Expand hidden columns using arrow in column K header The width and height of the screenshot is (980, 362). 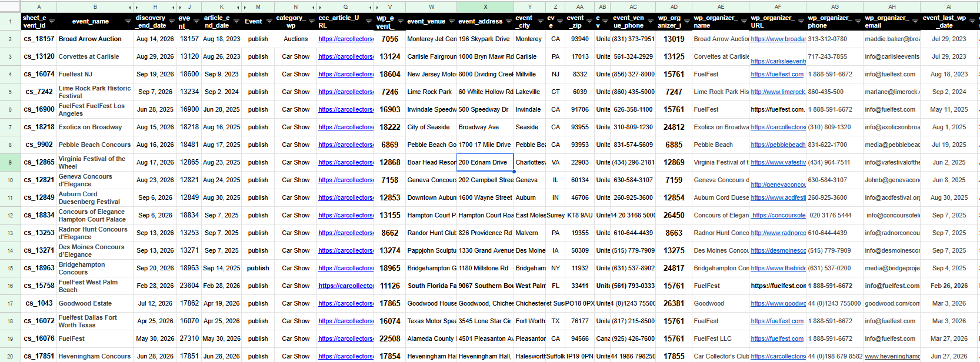point(239,7)
